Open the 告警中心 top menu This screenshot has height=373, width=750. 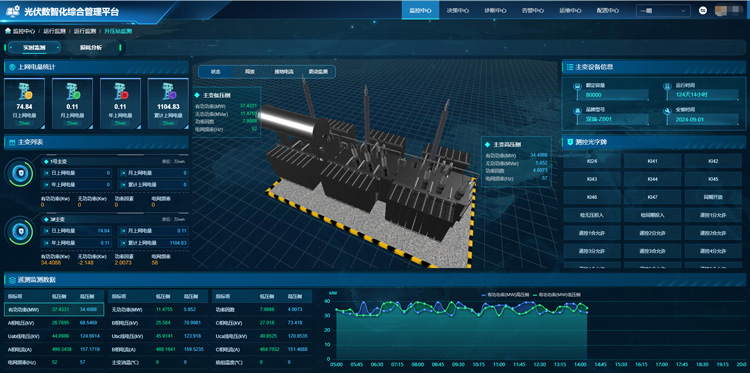coord(532,11)
